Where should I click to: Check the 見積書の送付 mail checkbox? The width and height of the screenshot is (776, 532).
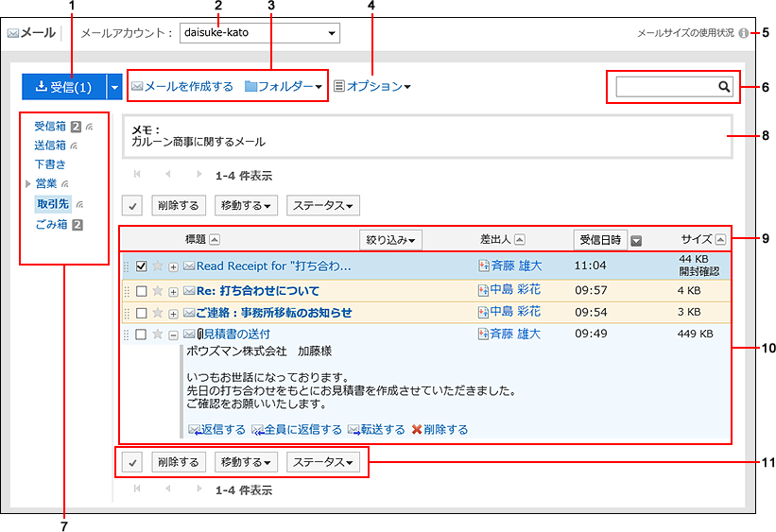click(x=141, y=335)
